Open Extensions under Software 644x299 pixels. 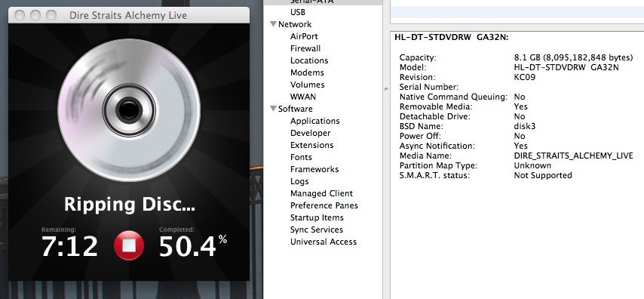click(311, 145)
